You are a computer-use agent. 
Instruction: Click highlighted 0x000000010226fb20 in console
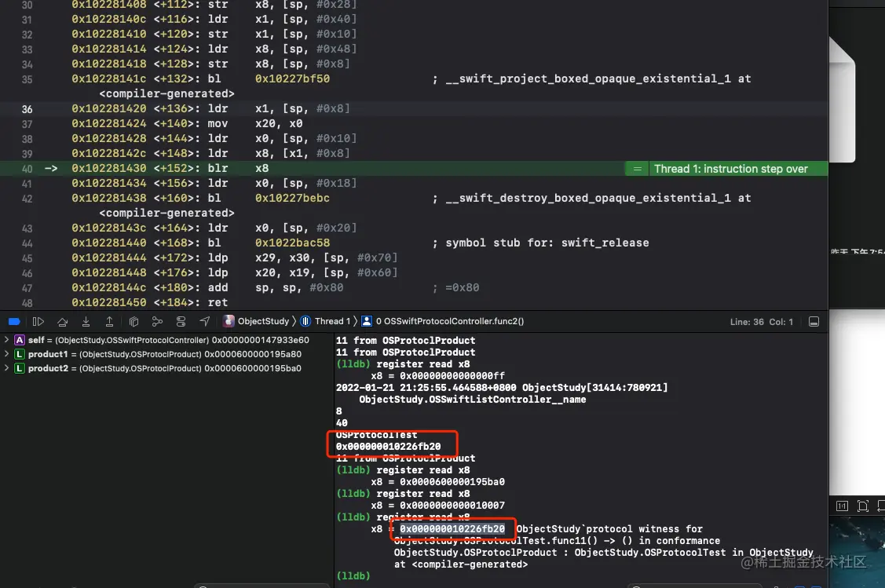452,529
